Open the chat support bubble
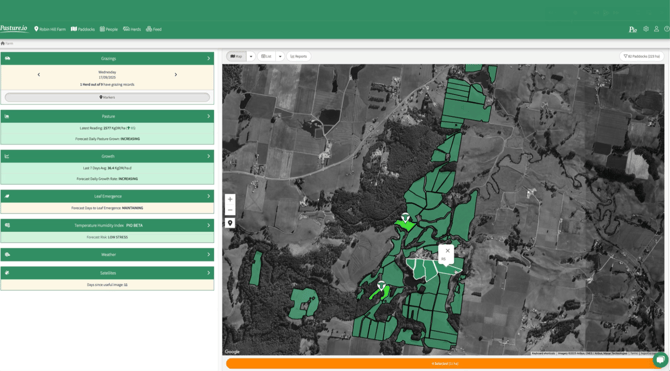Viewport: 670px width, 371px height. [x=660, y=360]
